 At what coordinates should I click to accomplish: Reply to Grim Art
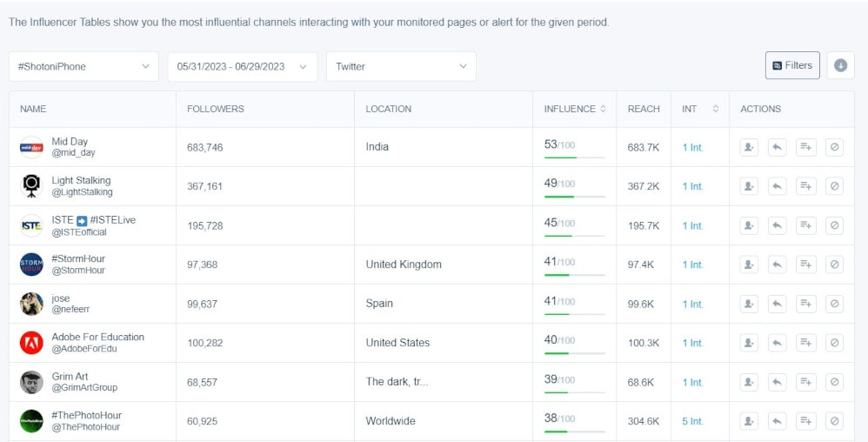coord(778,382)
